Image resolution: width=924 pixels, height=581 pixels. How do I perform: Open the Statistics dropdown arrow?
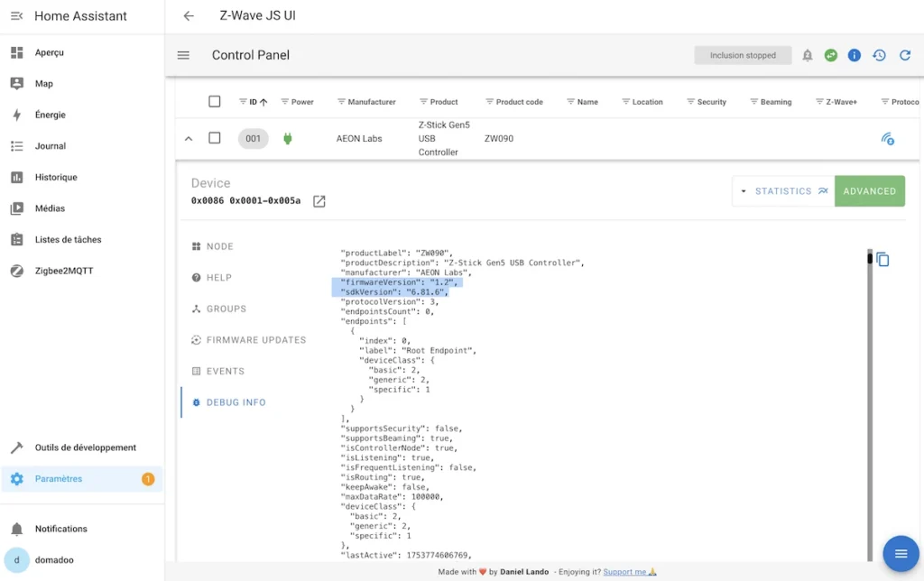[x=744, y=191]
